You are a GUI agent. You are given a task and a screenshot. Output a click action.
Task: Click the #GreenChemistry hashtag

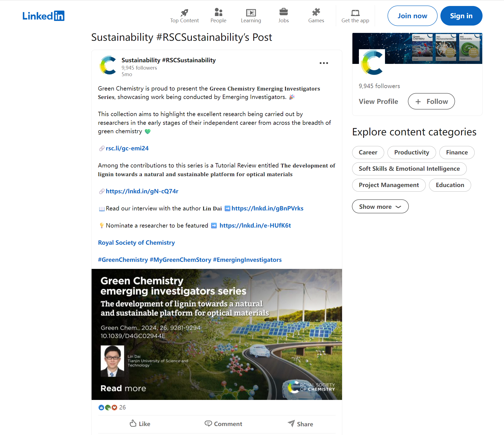pos(123,260)
